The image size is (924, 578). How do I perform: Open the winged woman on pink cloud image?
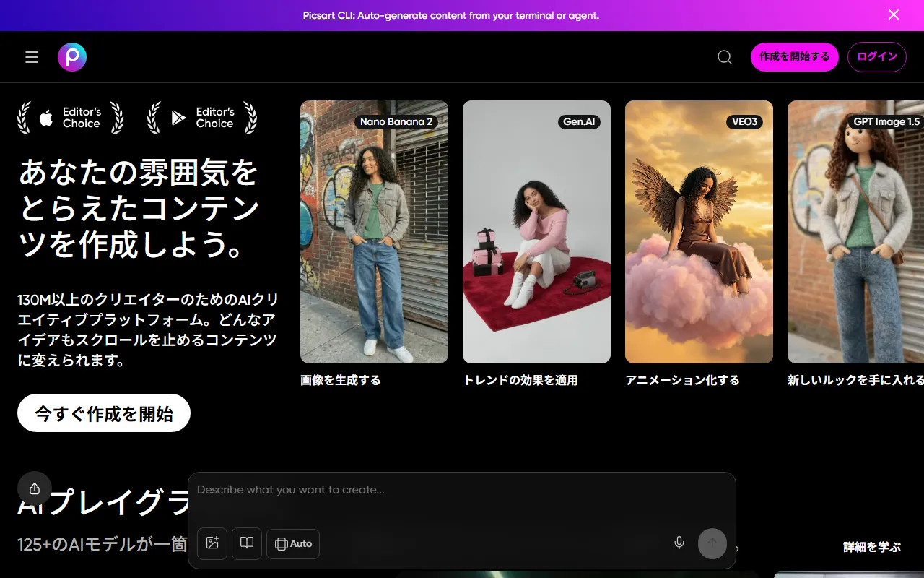pos(699,232)
